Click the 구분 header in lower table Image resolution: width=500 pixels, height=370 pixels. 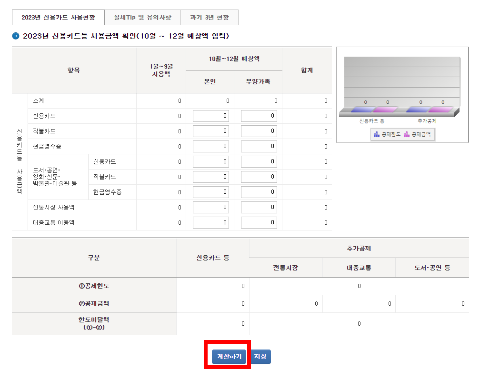pos(94,258)
